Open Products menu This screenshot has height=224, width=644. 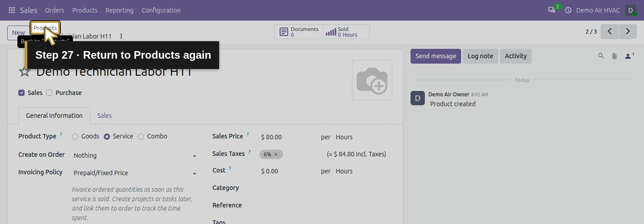85,10
